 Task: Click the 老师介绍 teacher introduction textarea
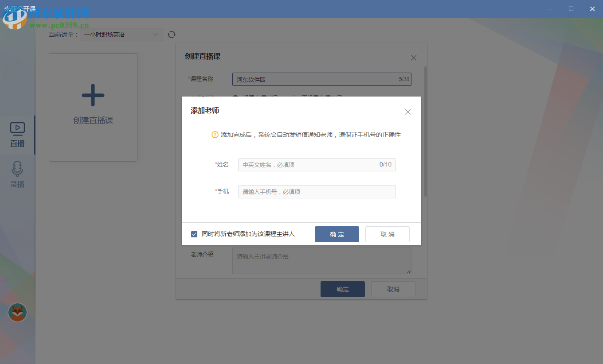(322, 260)
